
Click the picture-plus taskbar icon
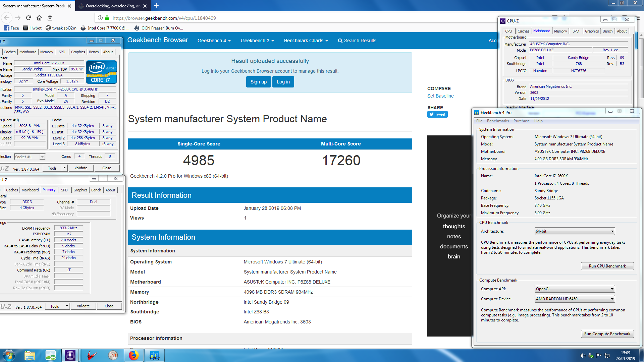[51, 355]
